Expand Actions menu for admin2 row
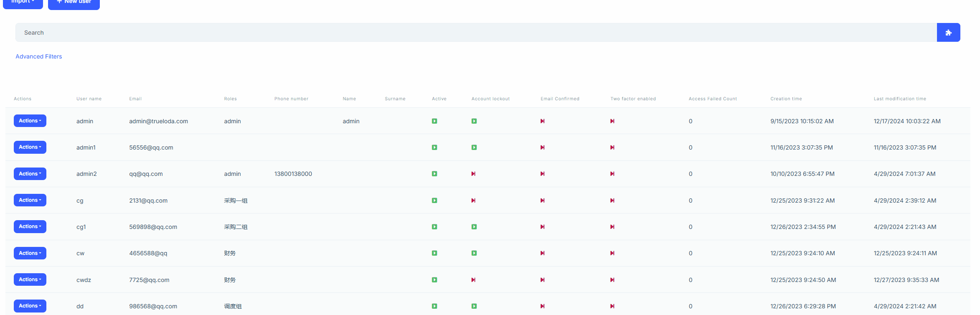Image resolution: width=980 pixels, height=315 pixels. (x=30, y=174)
